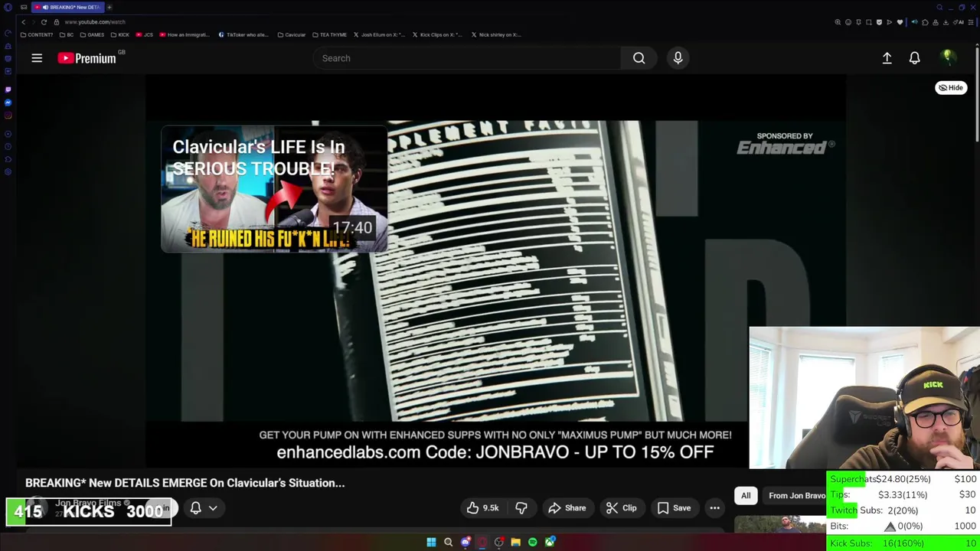
Task: Open 'Josh Ellum on X' bookmark
Action: pyautogui.click(x=380, y=34)
